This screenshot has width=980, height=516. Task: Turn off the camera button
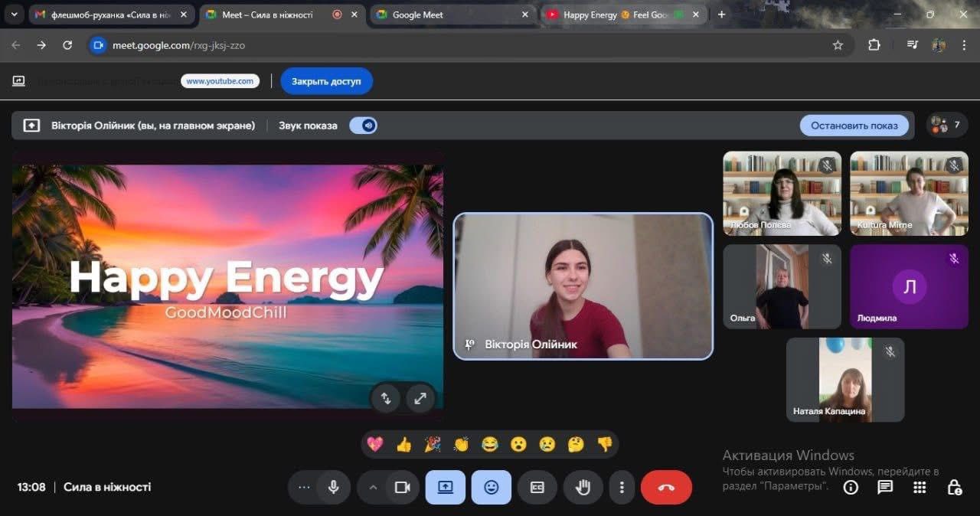pos(402,488)
